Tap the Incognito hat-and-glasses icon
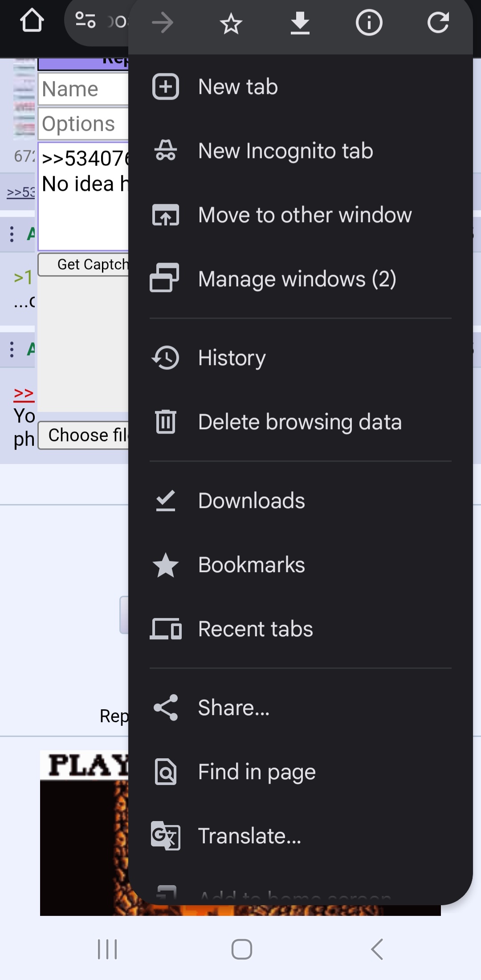This screenshot has width=481, height=980. [166, 150]
